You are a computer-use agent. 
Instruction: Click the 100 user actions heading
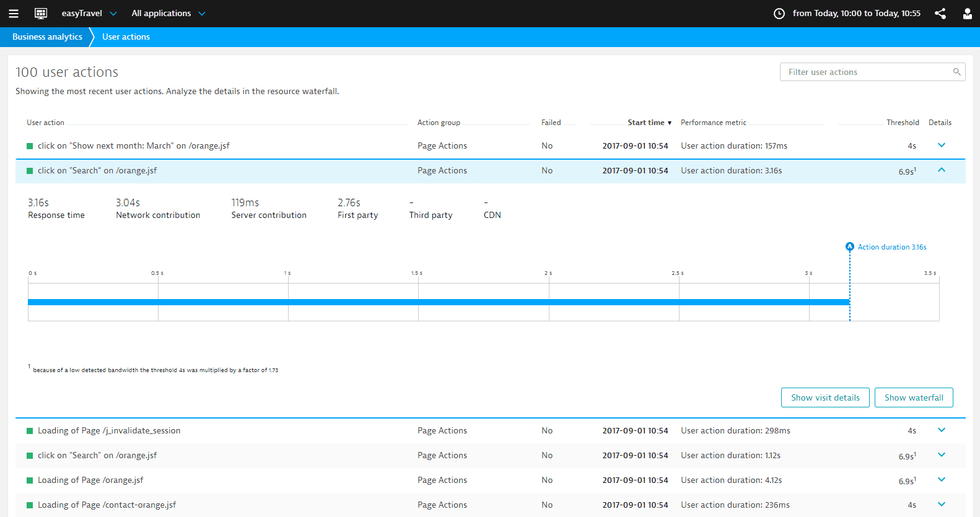click(x=67, y=72)
